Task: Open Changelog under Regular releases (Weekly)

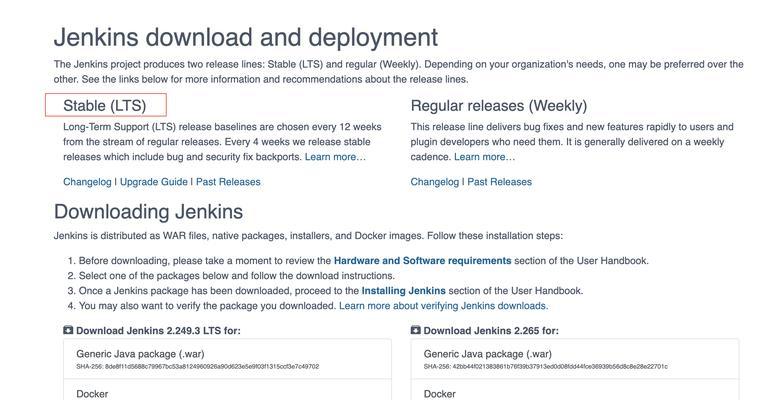Action: (x=435, y=182)
